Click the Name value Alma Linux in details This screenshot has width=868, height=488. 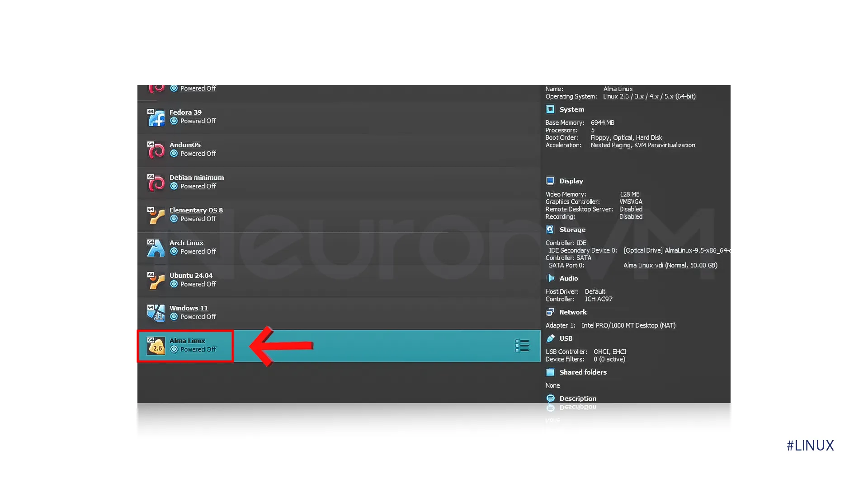point(618,89)
